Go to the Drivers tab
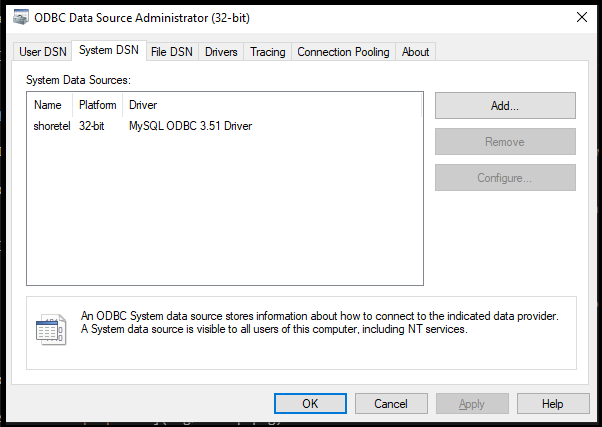 point(221,52)
